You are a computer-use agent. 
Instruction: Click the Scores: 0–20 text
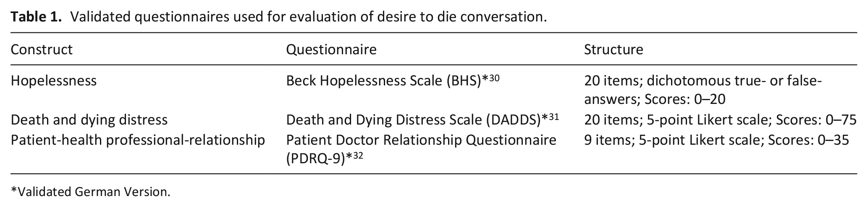[685, 99]
